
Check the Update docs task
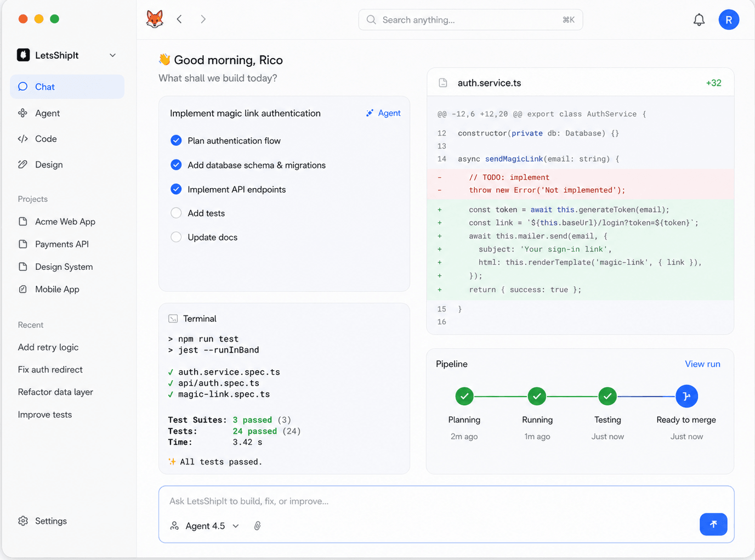coord(176,237)
